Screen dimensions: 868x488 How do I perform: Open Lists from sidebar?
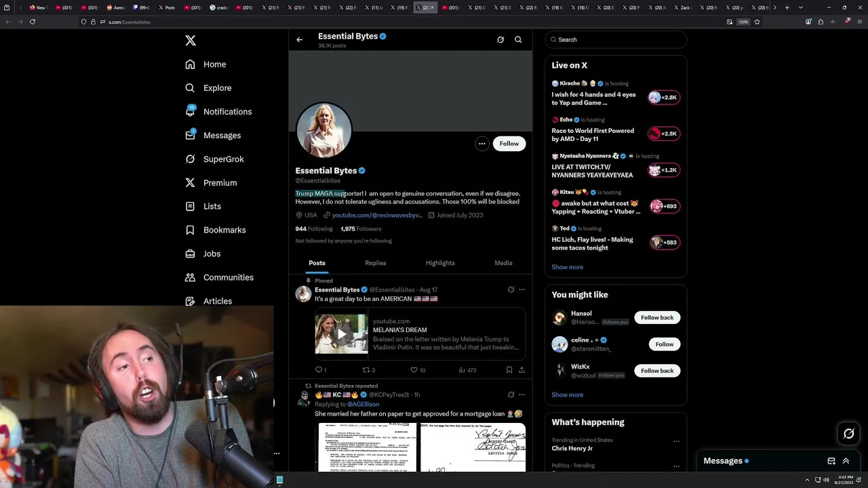point(203,206)
